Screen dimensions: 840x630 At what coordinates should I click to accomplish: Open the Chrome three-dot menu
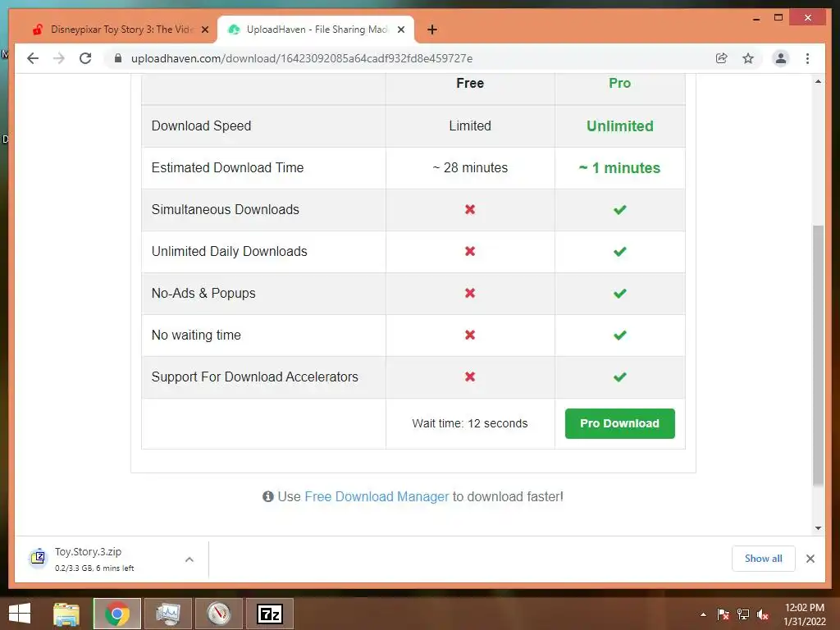tap(807, 58)
